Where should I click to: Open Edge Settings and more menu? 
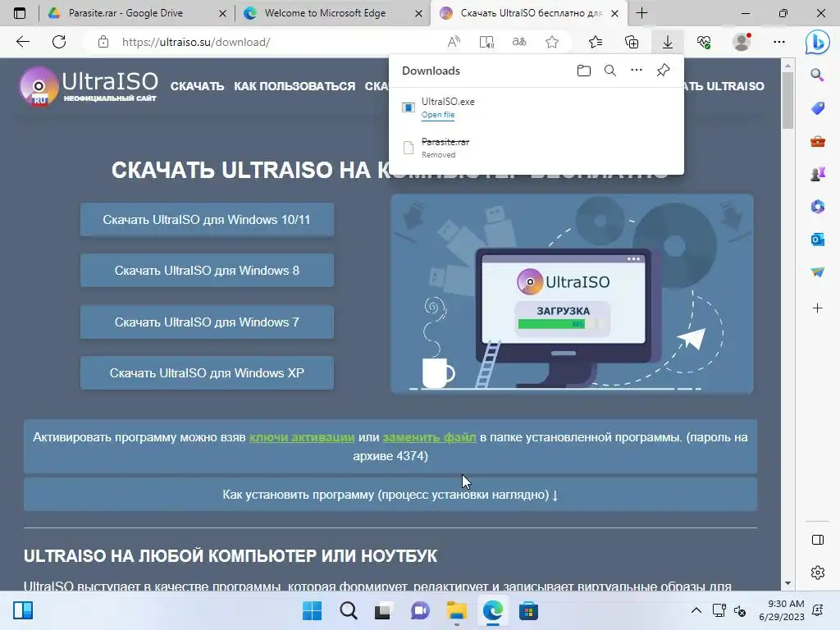coord(779,42)
